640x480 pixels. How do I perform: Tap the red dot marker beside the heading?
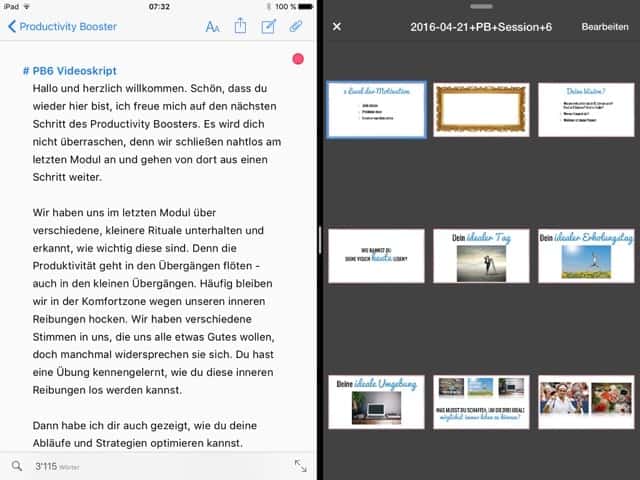tap(298, 59)
